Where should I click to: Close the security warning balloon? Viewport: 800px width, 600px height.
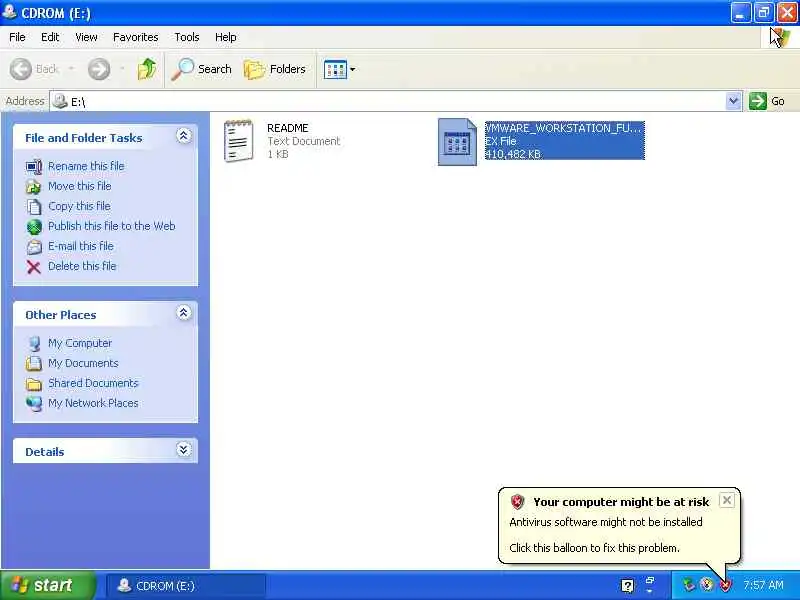[x=727, y=501]
